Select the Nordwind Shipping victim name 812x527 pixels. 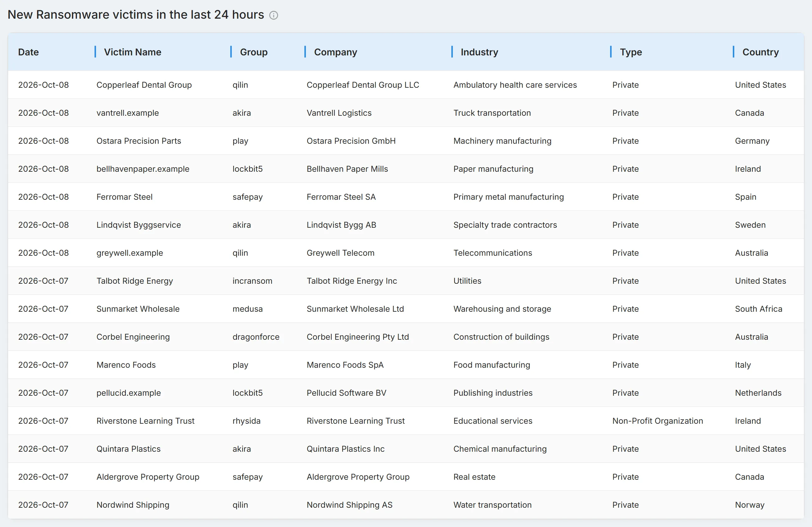(133, 505)
